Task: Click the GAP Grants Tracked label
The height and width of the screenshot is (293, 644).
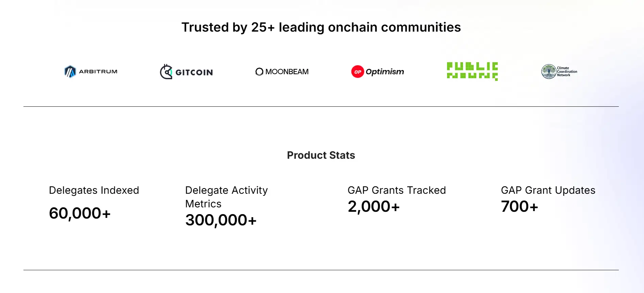Action: coord(397,190)
